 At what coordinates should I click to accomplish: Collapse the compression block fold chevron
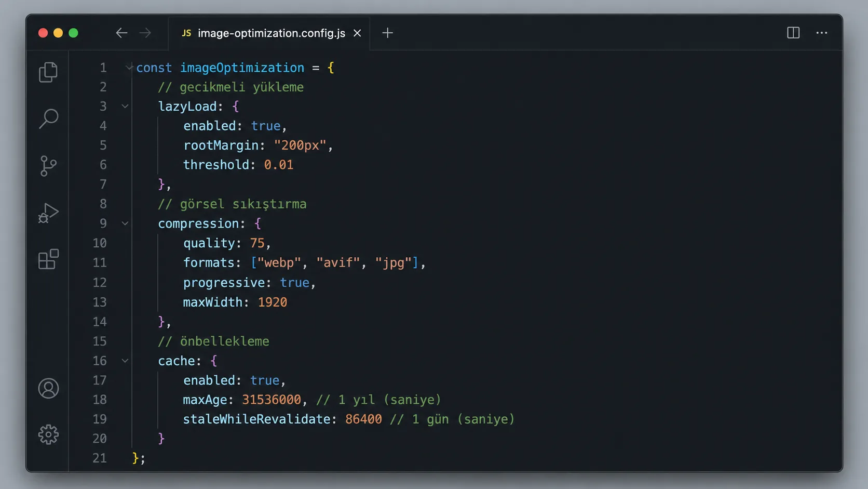(125, 223)
